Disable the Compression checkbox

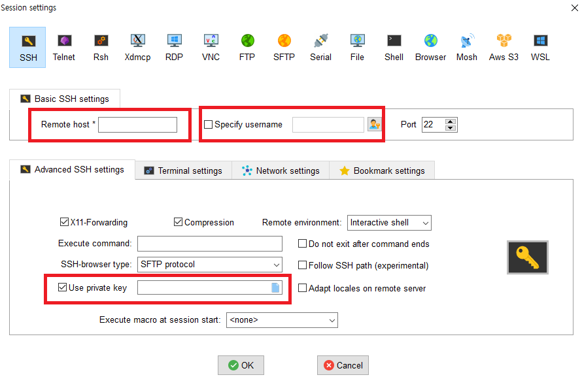(178, 221)
